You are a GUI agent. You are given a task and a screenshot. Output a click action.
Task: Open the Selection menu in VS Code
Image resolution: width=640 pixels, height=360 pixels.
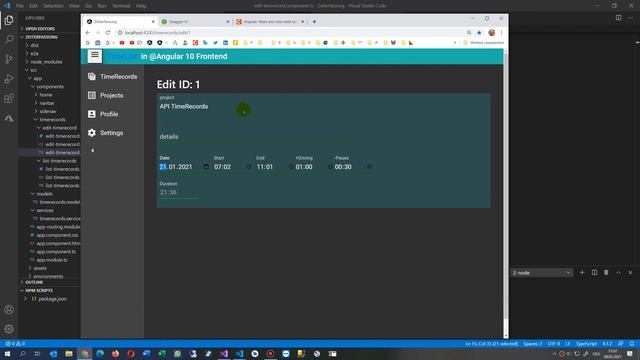53,6
